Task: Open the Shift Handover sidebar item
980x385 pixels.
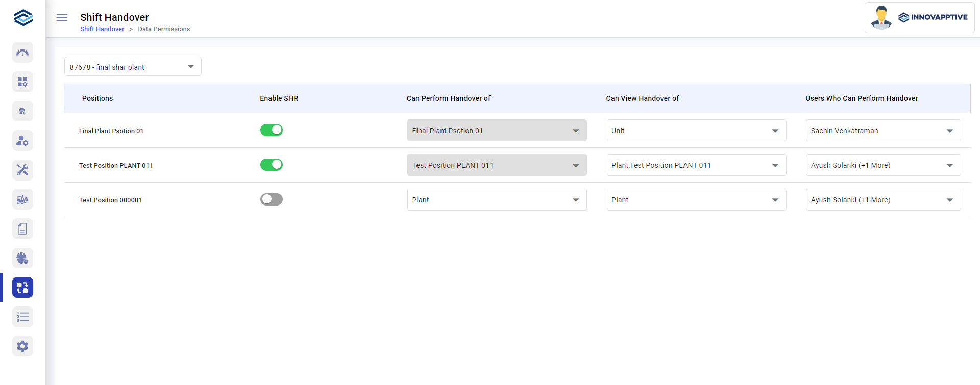Action: (22, 288)
